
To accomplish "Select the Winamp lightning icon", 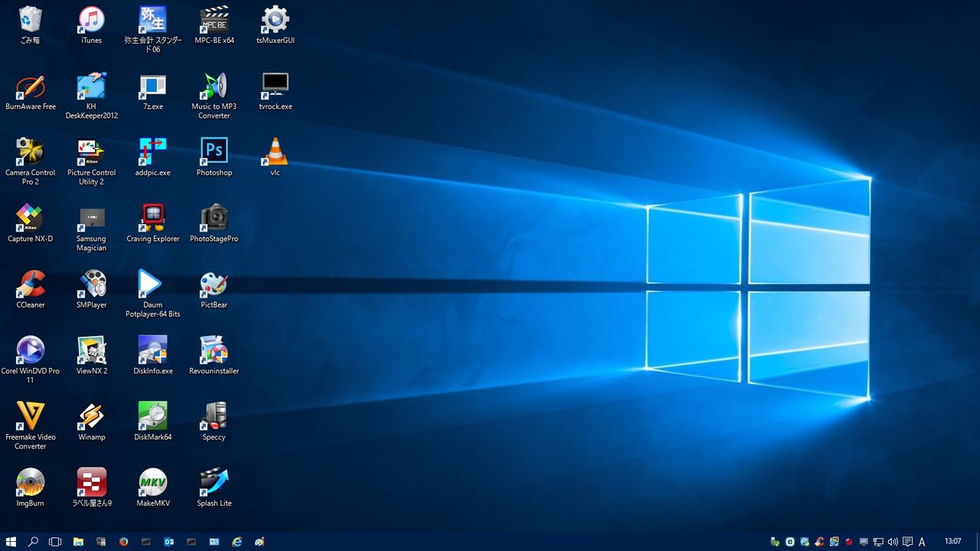I will (x=91, y=422).
